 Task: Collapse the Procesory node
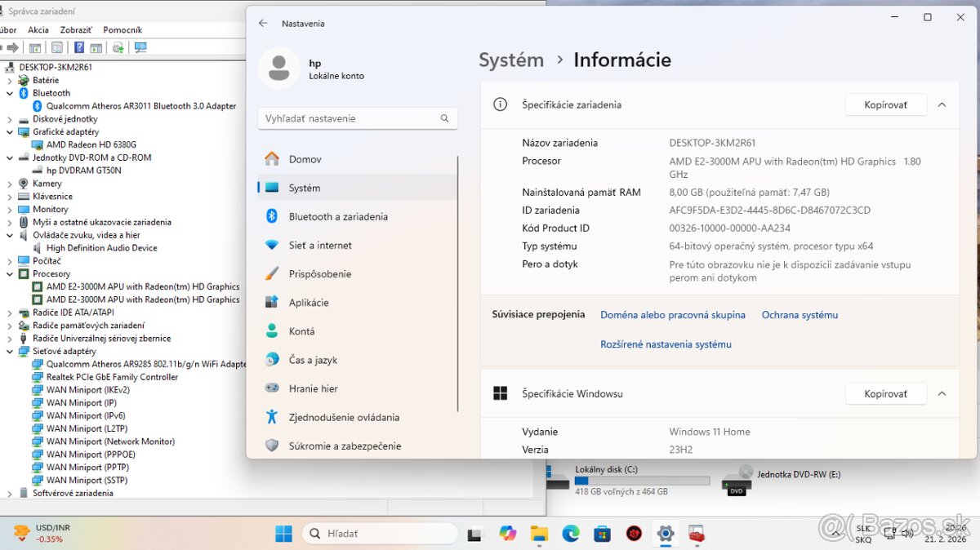point(10,273)
